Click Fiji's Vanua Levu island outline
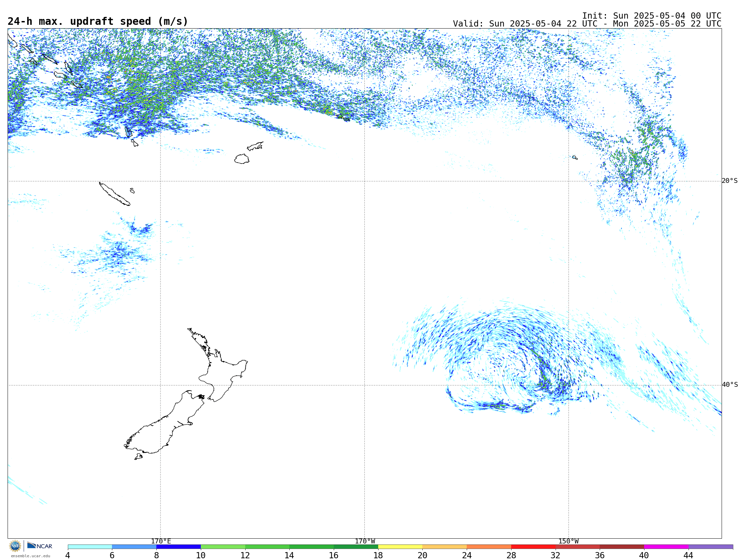744x560 pixels. pyautogui.click(x=255, y=146)
